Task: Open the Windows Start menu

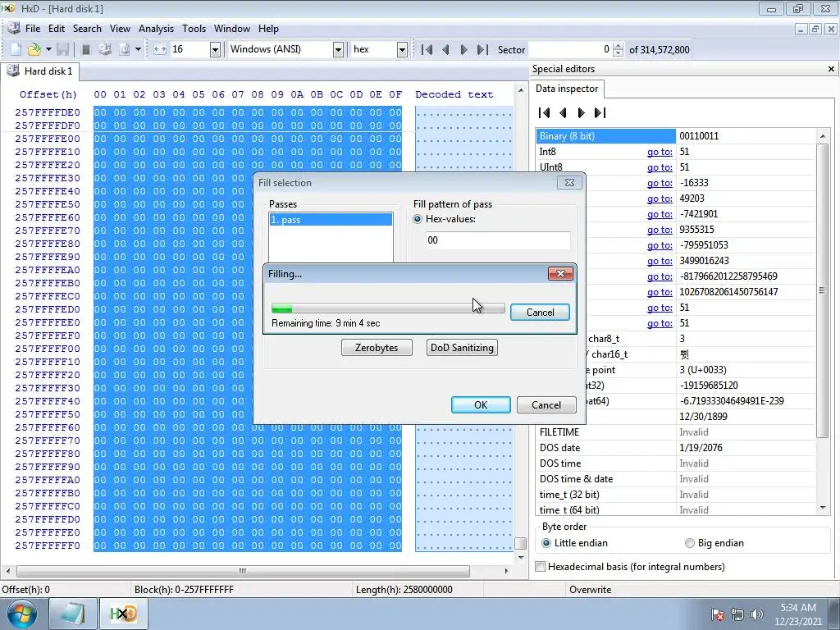Action: pyautogui.click(x=22, y=614)
